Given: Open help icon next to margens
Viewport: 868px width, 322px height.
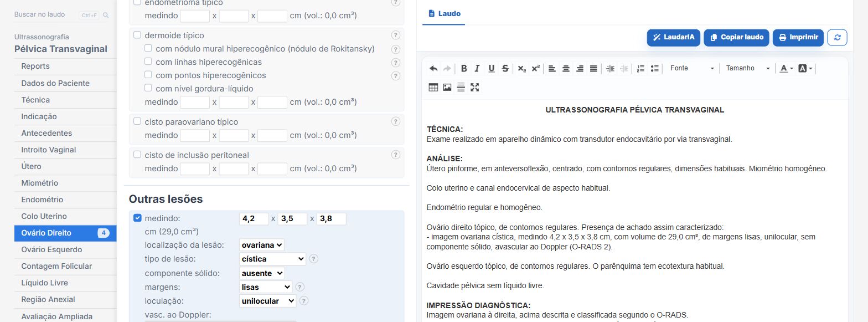Looking at the screenshot, I should coord(300,287).
